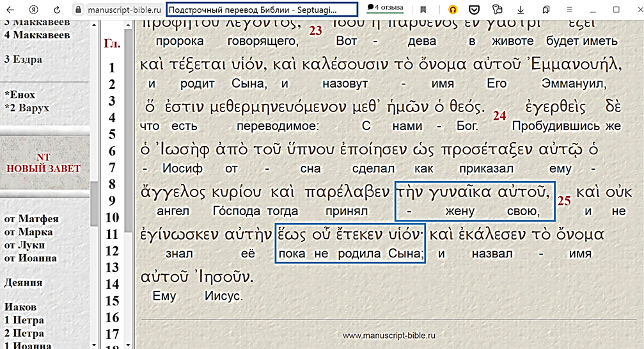This screenshot has height=349, width=644.
Task: Go to chapter 8
Action: [112, 184]
